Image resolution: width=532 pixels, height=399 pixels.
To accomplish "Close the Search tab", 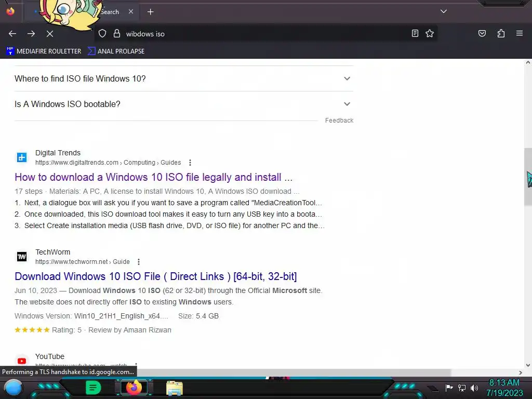I will (131, 11).
